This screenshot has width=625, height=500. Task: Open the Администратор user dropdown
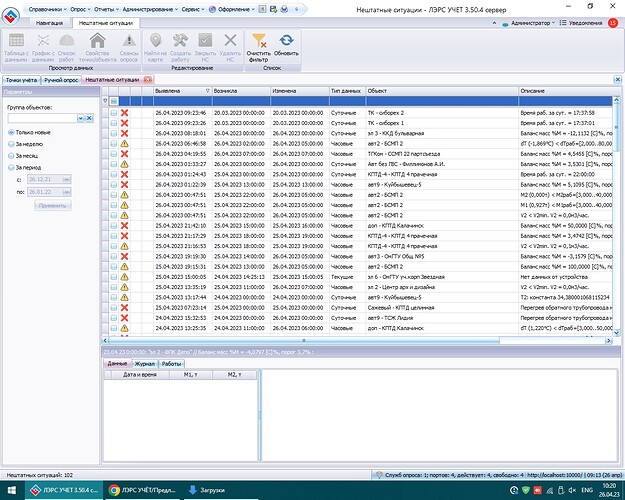[529, 23]
